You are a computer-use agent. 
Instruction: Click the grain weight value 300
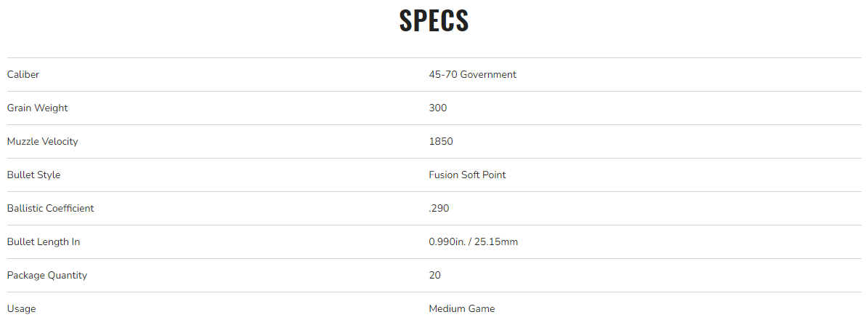[438, 108]
